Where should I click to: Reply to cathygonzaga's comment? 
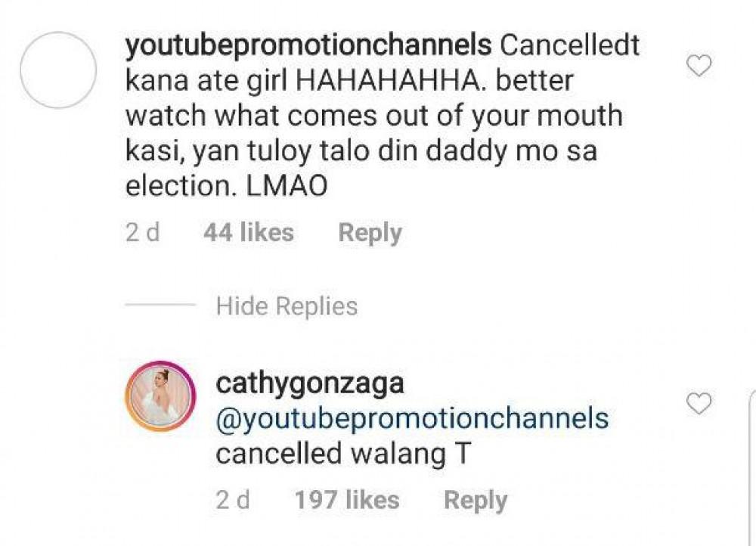point(475,500)
